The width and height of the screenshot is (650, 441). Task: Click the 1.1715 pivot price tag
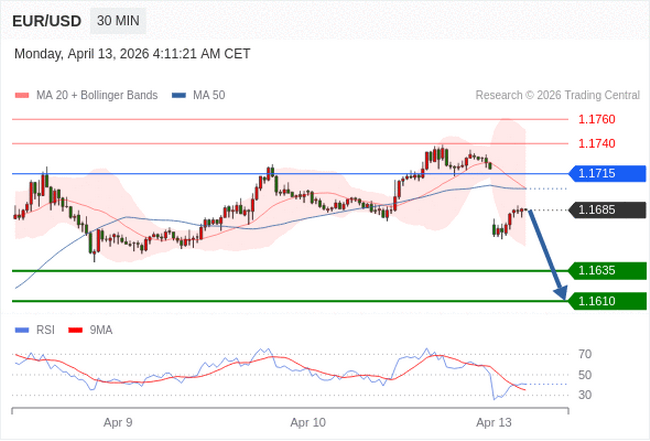point(607,173)
